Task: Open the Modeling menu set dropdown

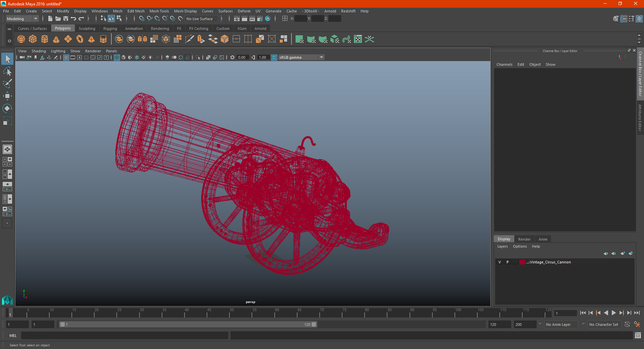Action: pyautogui.click(x=22, y=19)
